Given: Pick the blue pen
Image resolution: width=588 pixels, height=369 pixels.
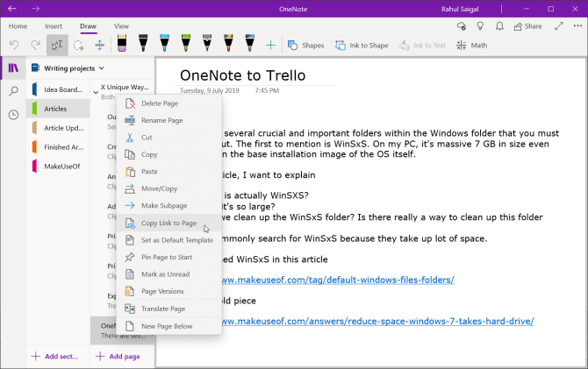Looking at the screenshot, I should click(164, 43).
